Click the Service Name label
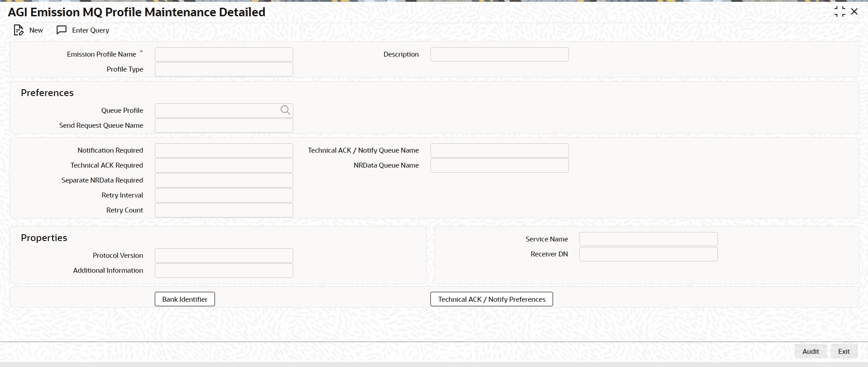 click(x=547, y=239)
